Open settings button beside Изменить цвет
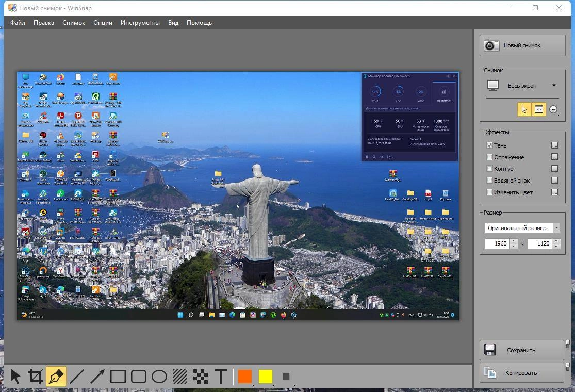Image resolution: width=575 pixels, height=392 pixels. click(554, 192)
